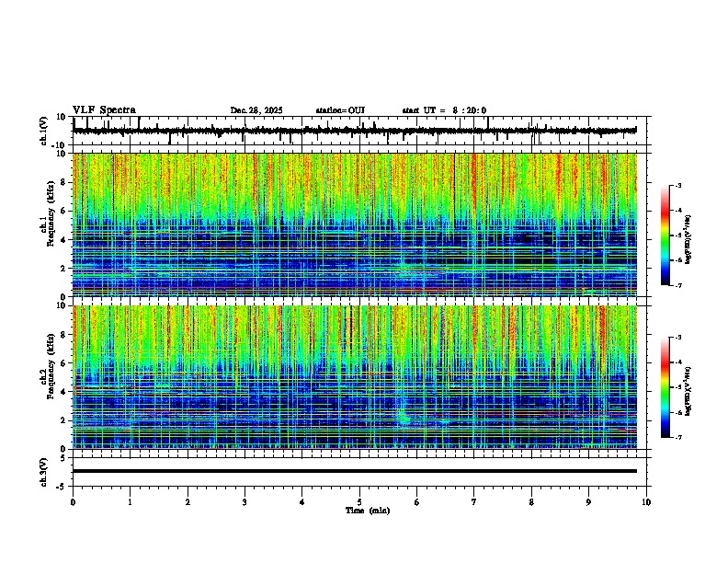Click time axis tick label '0'

[x=73, y=501]
